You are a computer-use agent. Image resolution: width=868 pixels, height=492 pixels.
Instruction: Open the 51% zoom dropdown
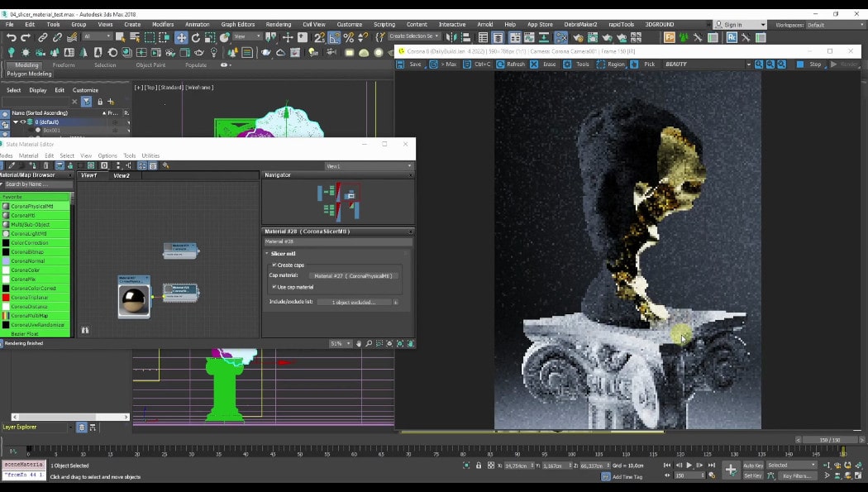click(x=341, y=344)
